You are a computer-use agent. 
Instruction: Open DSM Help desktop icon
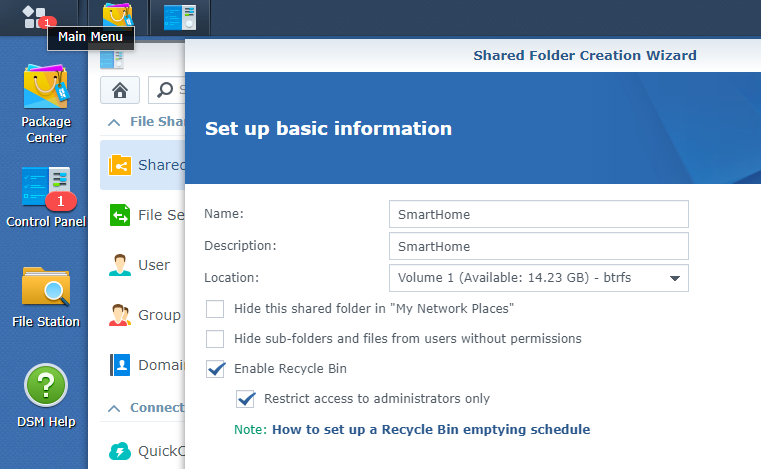pyautogui.click(x=46, y=396)
